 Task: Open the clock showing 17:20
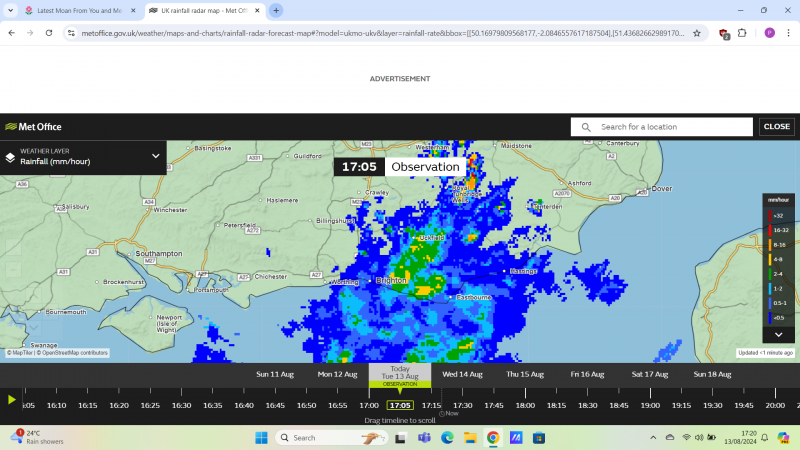(x=741, y=438)
